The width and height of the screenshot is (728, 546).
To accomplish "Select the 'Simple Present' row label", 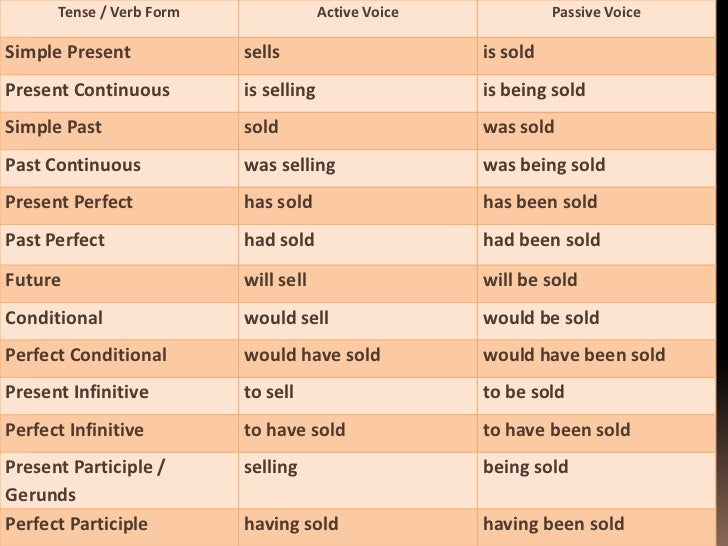I will pyautogui.click(x=68, y=52).
